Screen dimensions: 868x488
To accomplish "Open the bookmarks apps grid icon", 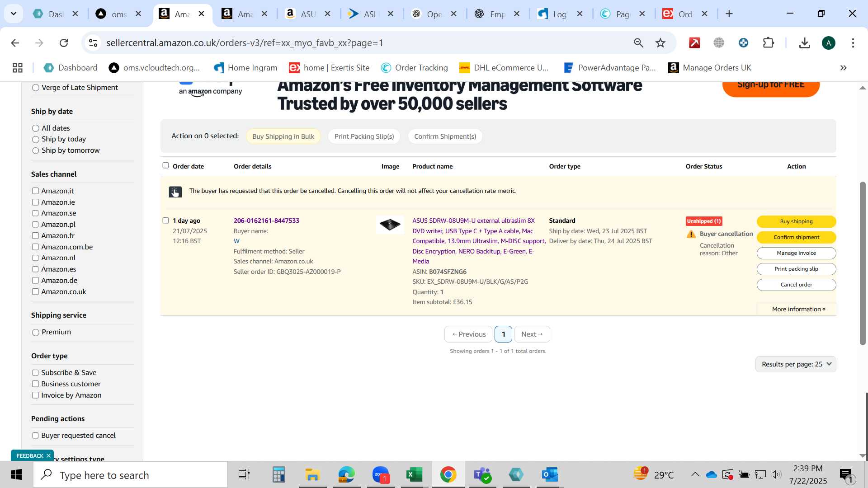I will point(18,68).
